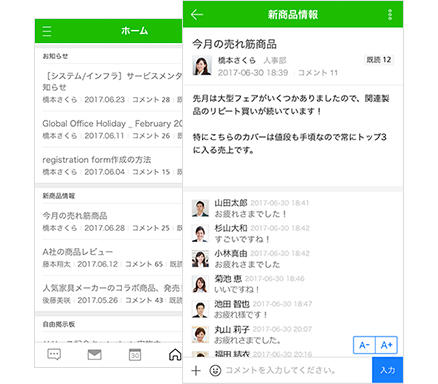Open the emoji smiley picker
Screen dimensions: 438x384
215,370
